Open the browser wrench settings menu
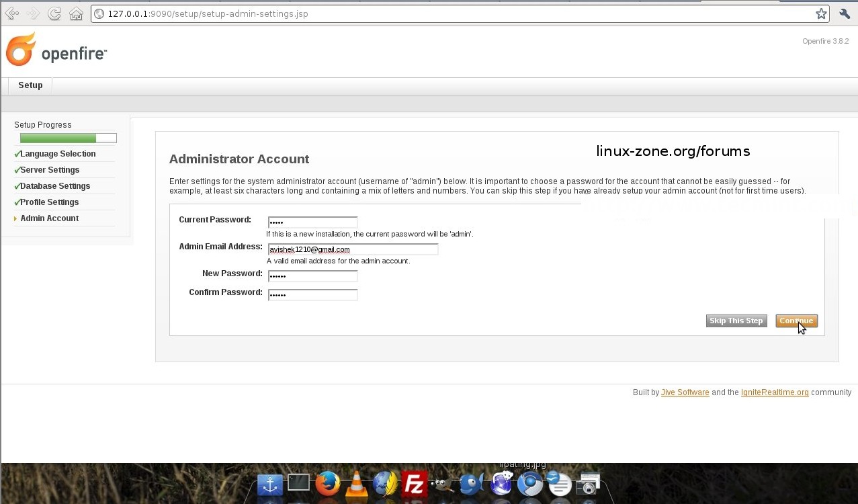 [845, 13]
